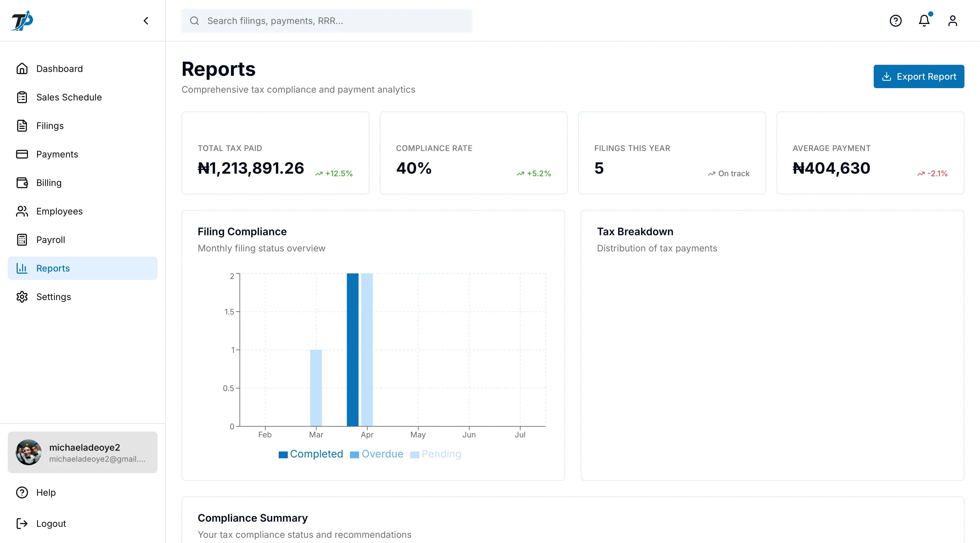Open the notifications bell

pos(924,20)
